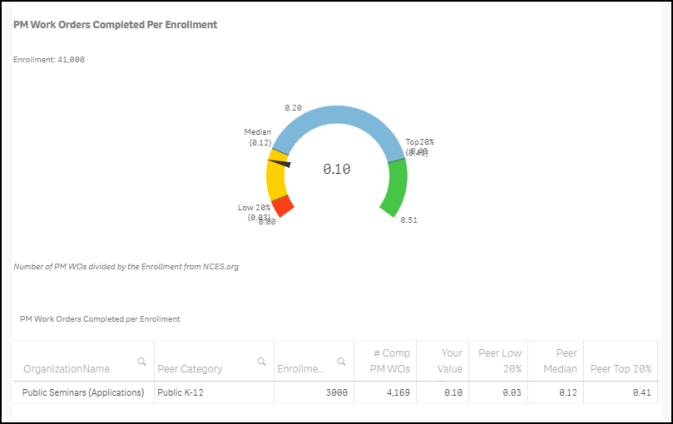Click the PM Work Orders Completed Per Enrollment title

pyautogui.click(x=115, y=25)
